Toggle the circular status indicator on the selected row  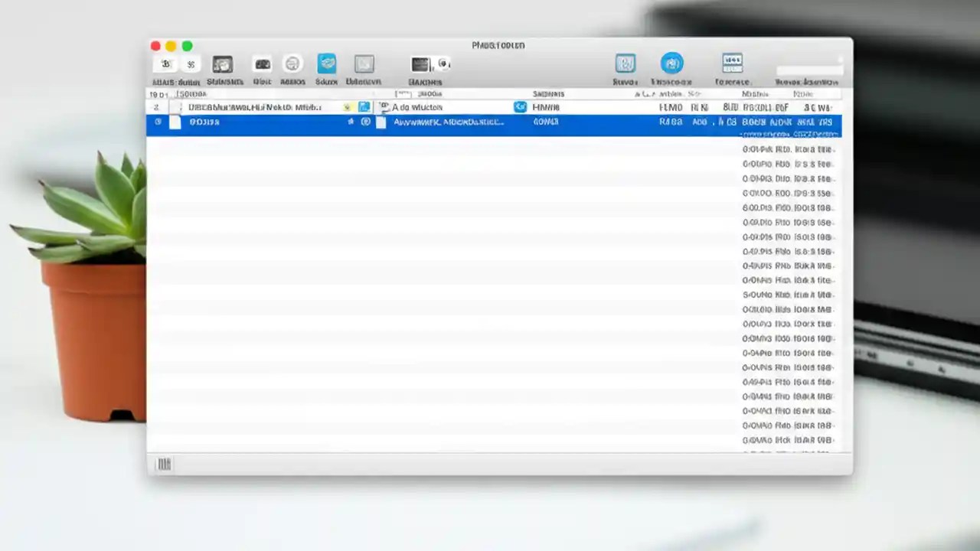click(x=158, y=122)
